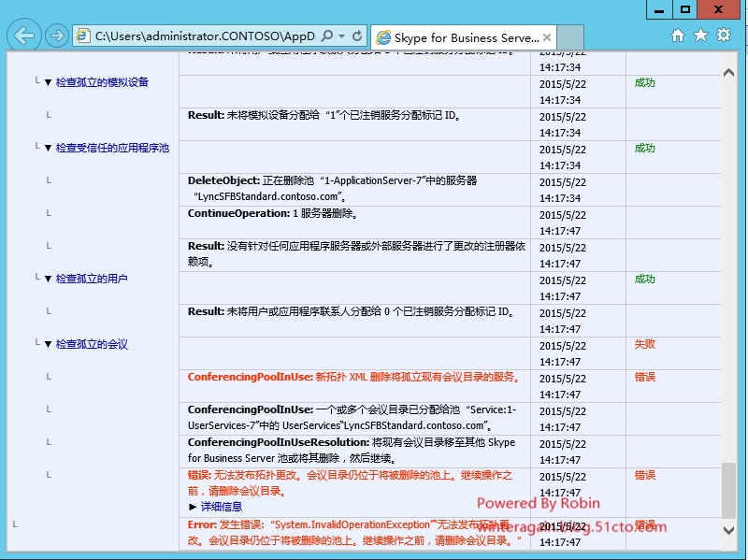Open browser Tools gear icon
Viewport: 748px width, 560px height.
(x=724, y=35)
